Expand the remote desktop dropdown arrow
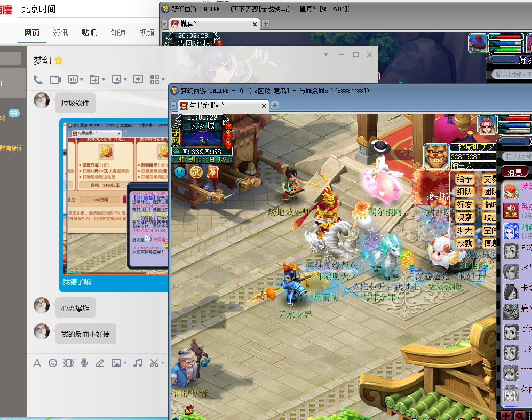The height and width of the screenshot is (420, 532). 125,80
